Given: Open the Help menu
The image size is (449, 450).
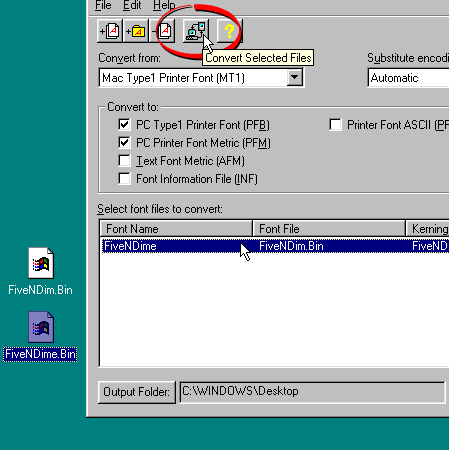Looking at the screenshot, I should pyautogui.click(x=164, y=5).
